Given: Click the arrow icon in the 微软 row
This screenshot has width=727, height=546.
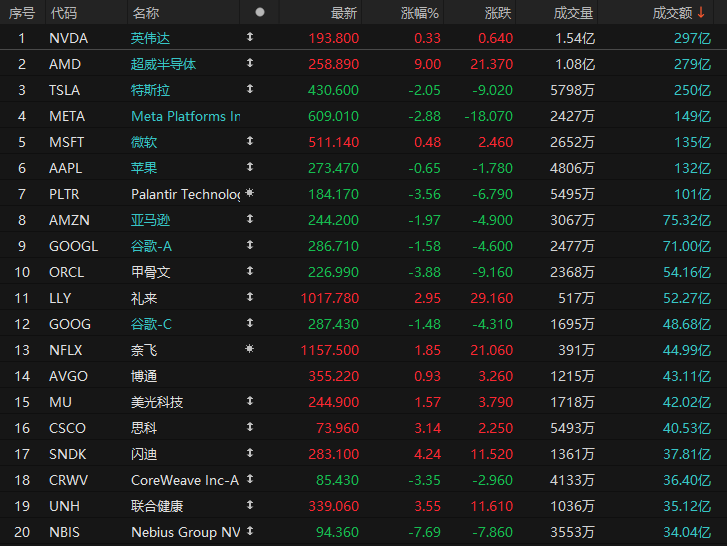Looking at the screenshot, I should [x=250, y=141].
